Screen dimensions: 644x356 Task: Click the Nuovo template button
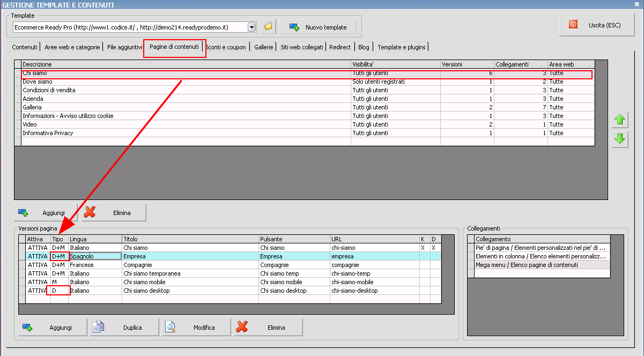click(x=317, y=27)
